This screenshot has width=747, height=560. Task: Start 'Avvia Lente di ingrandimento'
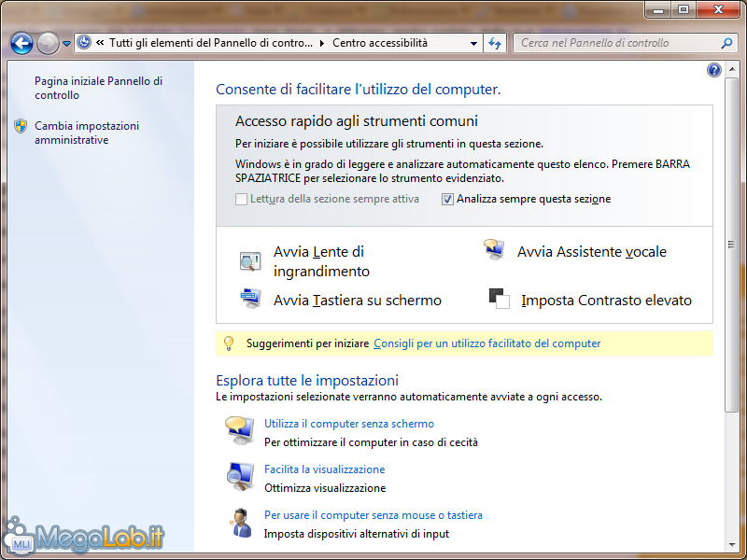click(321, 261)
